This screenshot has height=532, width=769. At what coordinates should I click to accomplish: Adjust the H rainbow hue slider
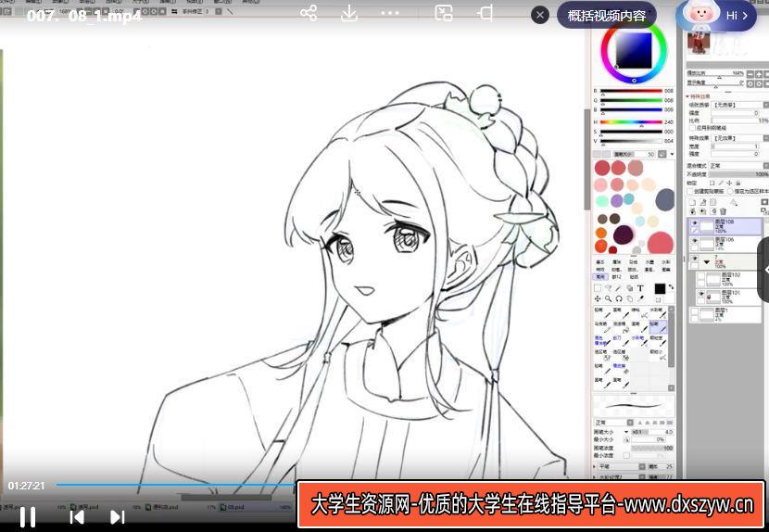[632, 121]
